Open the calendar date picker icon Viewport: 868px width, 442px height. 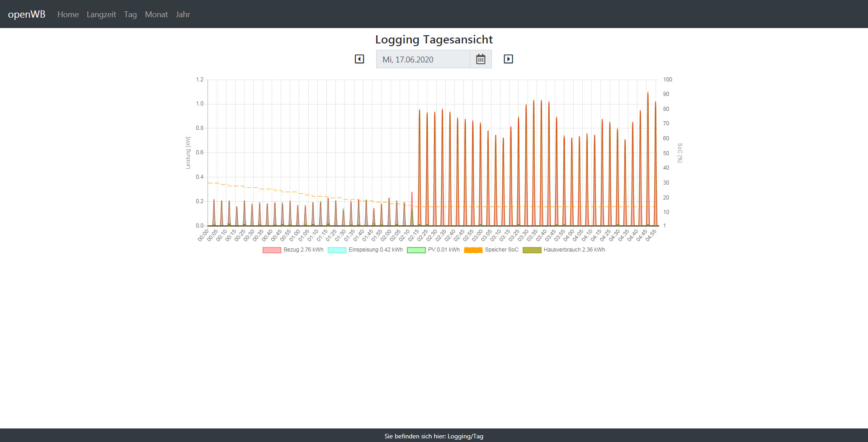coord(481,59)
